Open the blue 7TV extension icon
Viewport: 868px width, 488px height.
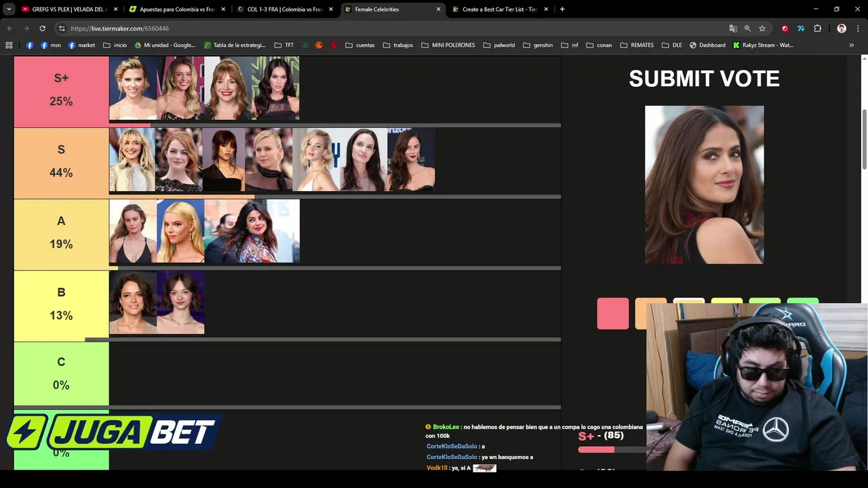click(x=801, y=28)
